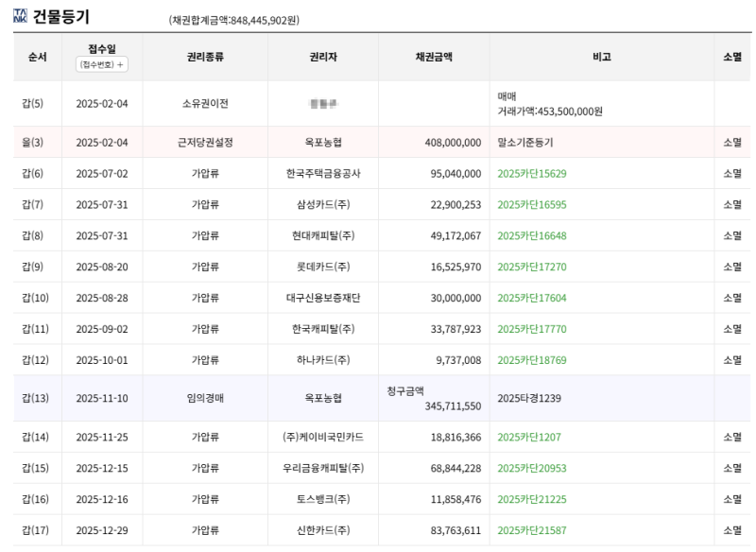The image size is (756, 552).
Task: Click the 비고 column header
Action: (602, 57)
